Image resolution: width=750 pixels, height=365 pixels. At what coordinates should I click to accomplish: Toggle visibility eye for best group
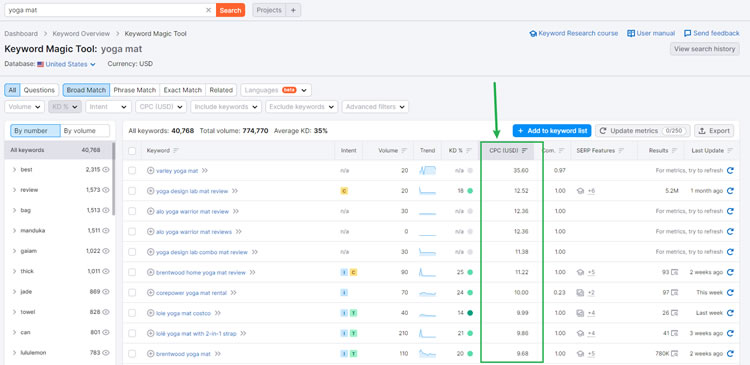tap(106, 169)
